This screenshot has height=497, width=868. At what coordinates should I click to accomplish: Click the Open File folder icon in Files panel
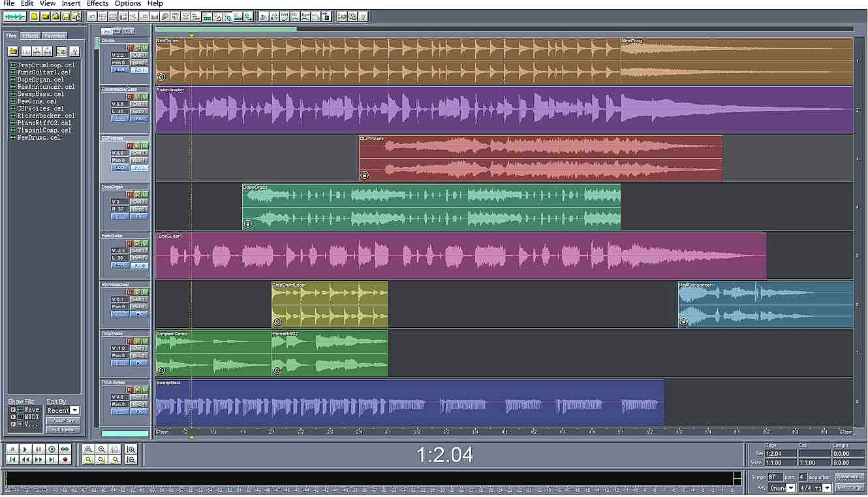tap(12, 51)
